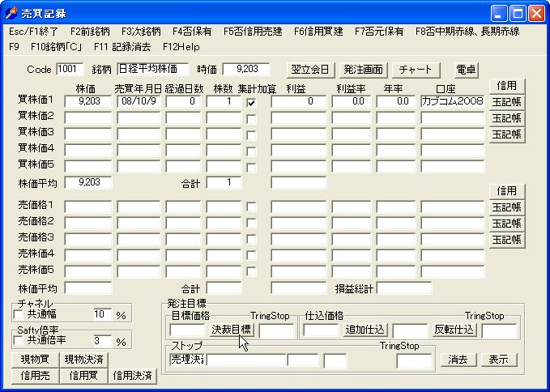
Task: Click the 共通幅 percent field showing 10
Action: 103,314
